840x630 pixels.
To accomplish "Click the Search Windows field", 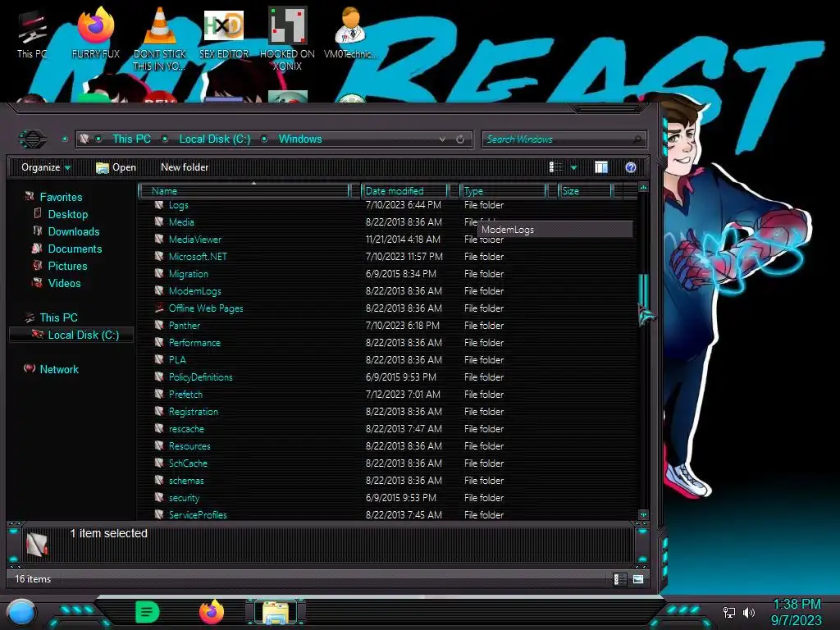I will point(564,139).
